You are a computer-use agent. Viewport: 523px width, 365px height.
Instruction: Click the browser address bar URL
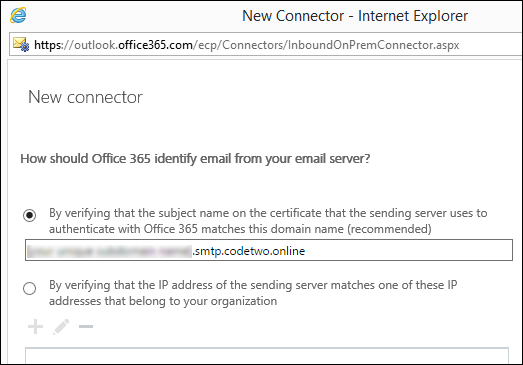[246, 45]
